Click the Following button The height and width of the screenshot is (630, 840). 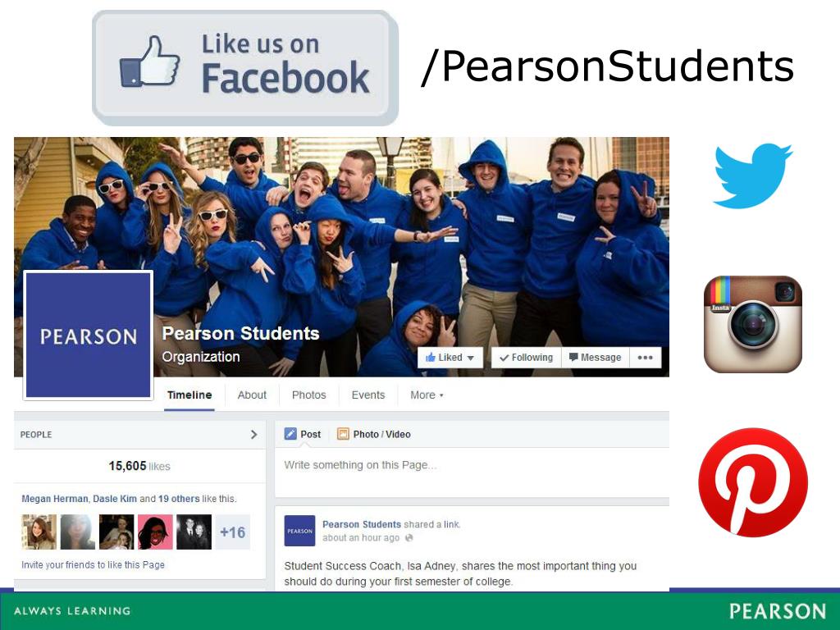(x=526, y=358)
